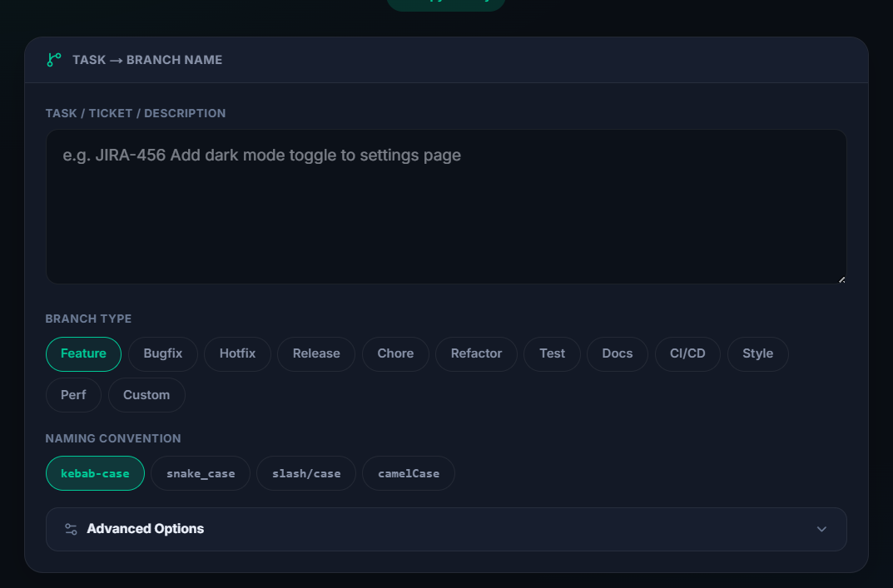Select the Docs branch type
Image resolution: width=893 pixels, height=588 pixels.
617,353
